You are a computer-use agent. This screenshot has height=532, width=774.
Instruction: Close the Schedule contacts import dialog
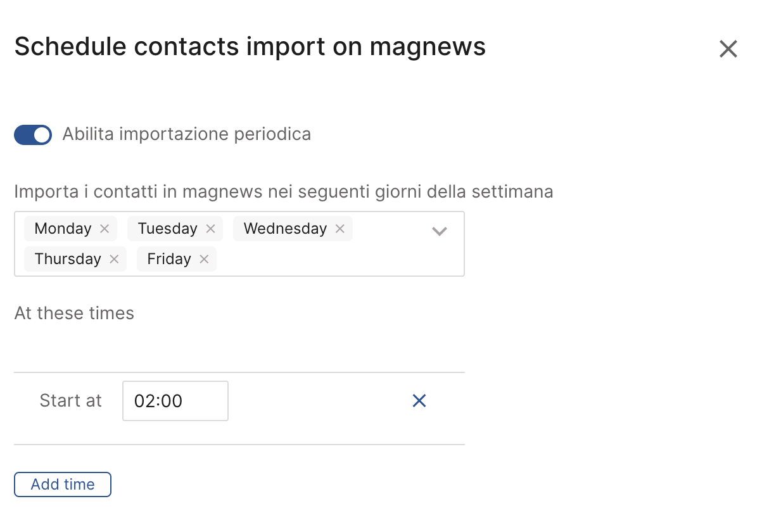point(728,49)
